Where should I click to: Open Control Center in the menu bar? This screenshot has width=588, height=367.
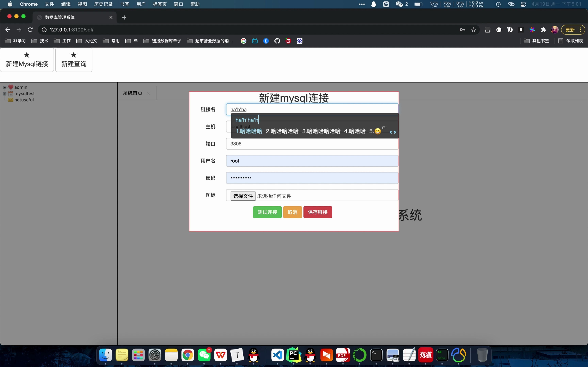coord(523,4)
